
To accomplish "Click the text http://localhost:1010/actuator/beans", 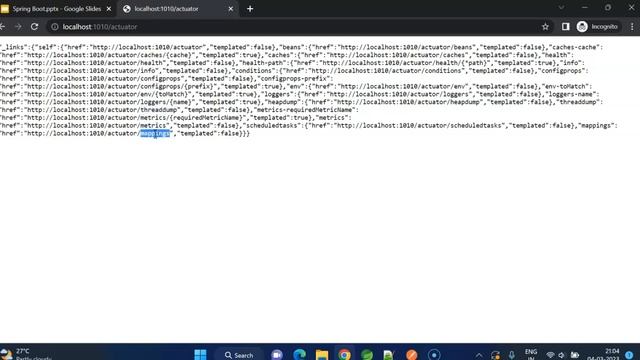I will click(x=406, y=47).
